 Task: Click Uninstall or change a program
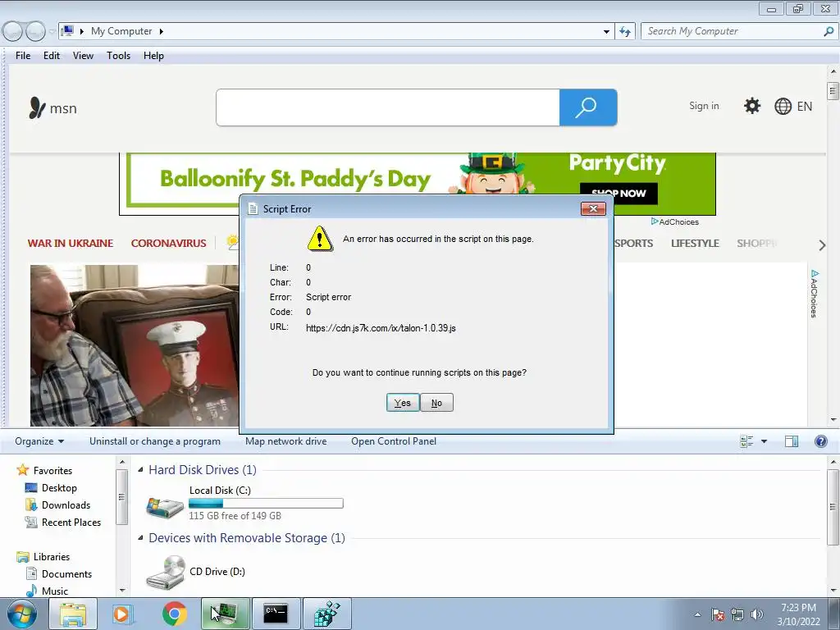click(x=155, y=441)
